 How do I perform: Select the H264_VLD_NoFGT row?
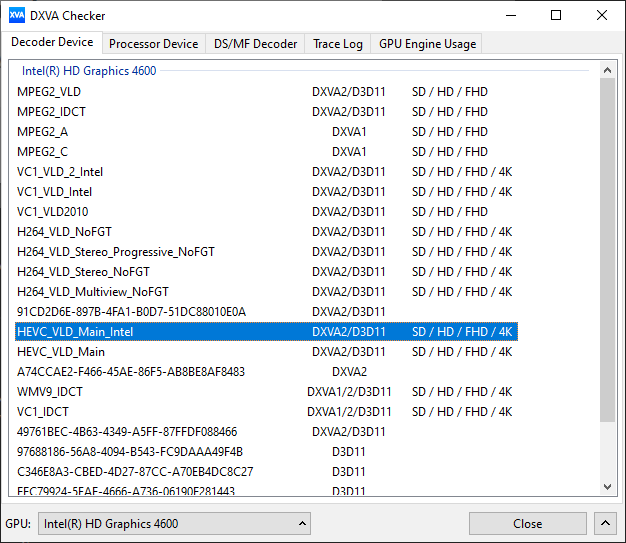point(266,232)
